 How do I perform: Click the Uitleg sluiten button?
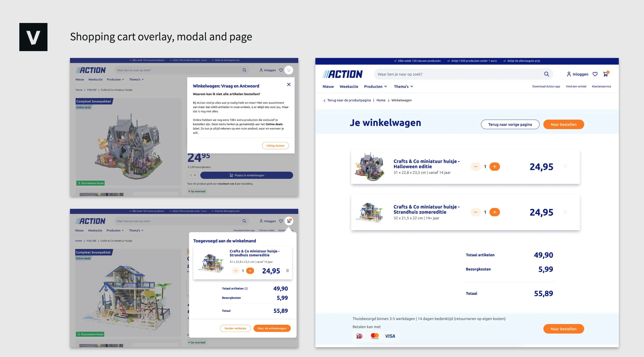(275, 146)
